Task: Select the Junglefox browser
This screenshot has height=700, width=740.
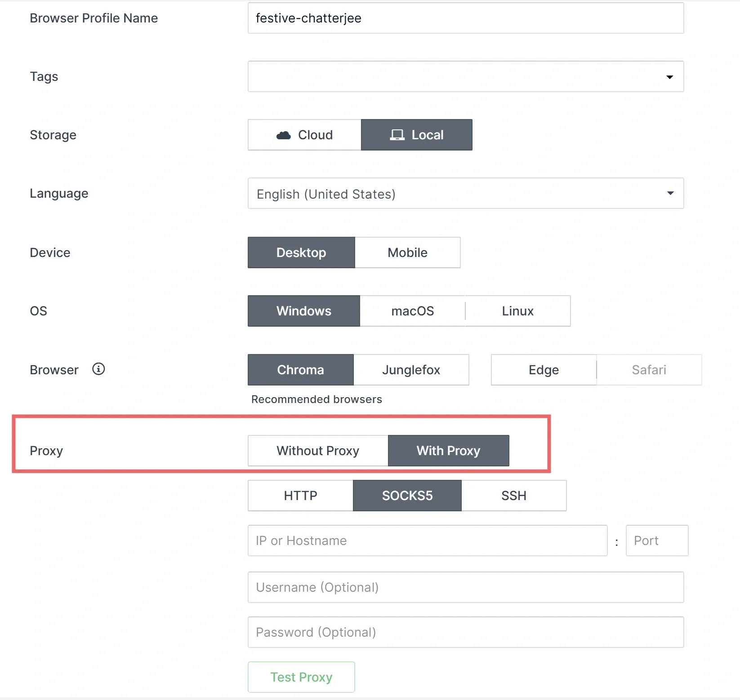Action: 411,370
